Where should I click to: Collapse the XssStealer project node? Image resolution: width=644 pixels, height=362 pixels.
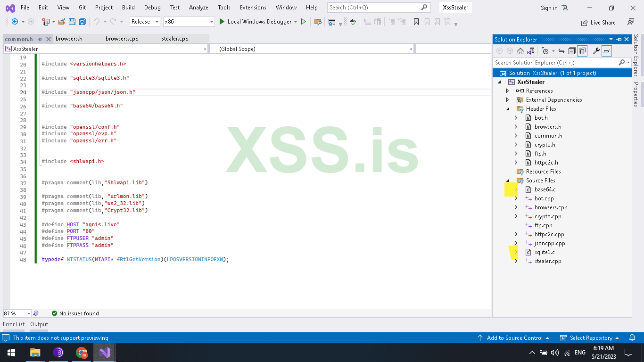(x=499, y=82)
